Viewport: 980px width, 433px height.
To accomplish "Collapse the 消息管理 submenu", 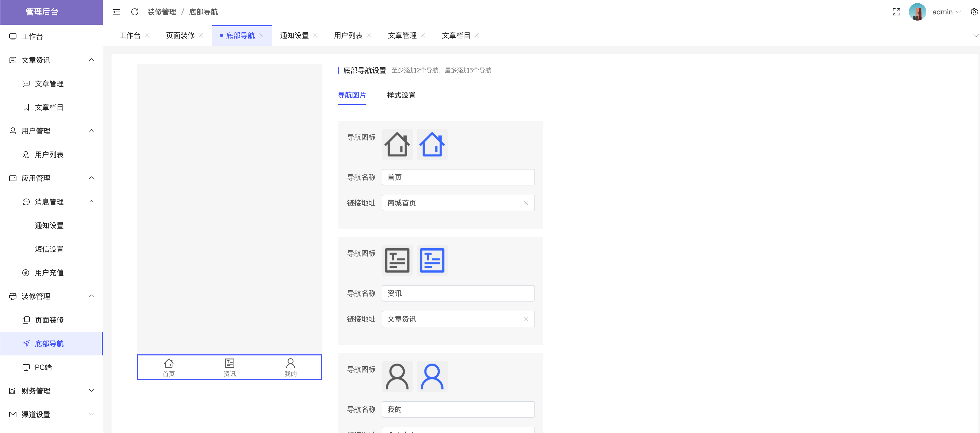I will [x=51, y=202].
